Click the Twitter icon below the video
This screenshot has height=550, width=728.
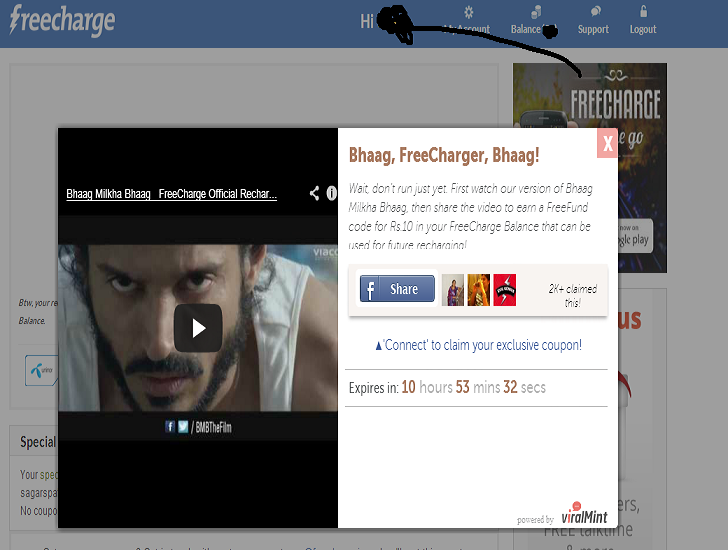coord(183,427)
